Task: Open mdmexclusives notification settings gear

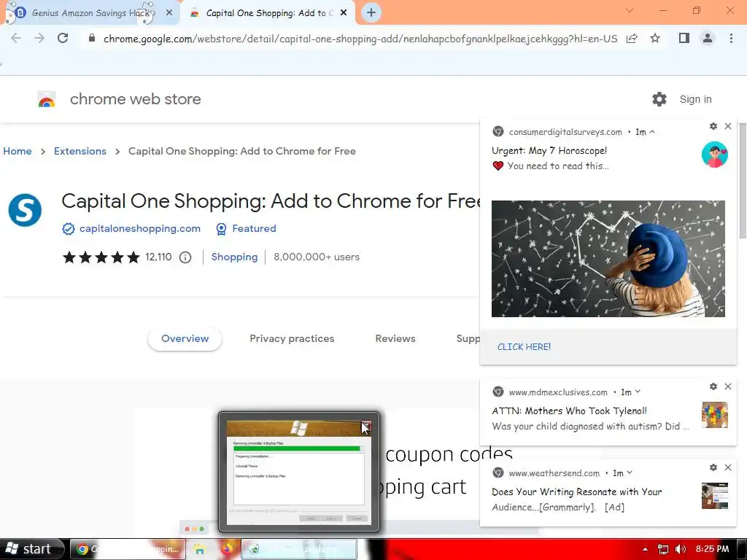Action: coord(713,386)
